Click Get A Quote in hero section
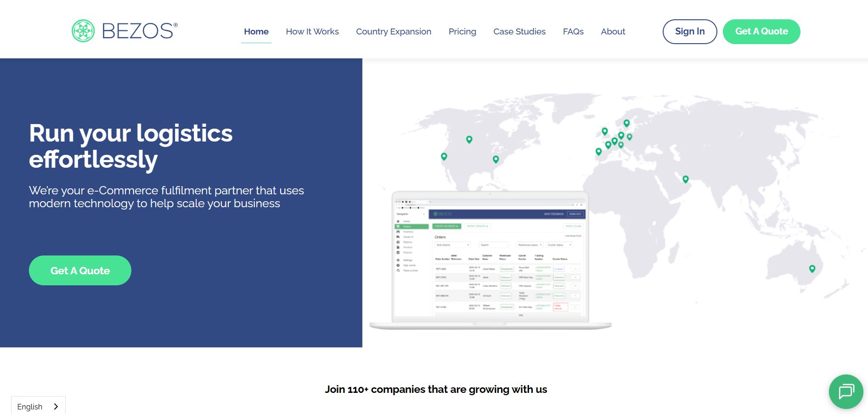The height and width of the screenshot is (414, 868). pyautogui.click(x=80, y=271)
